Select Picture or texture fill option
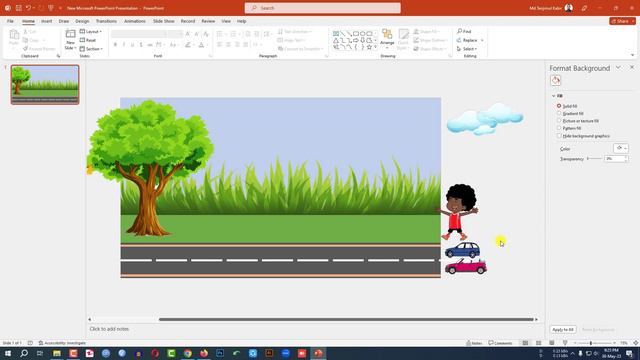This screenshot has height=360, width=640. pos(559,121)
